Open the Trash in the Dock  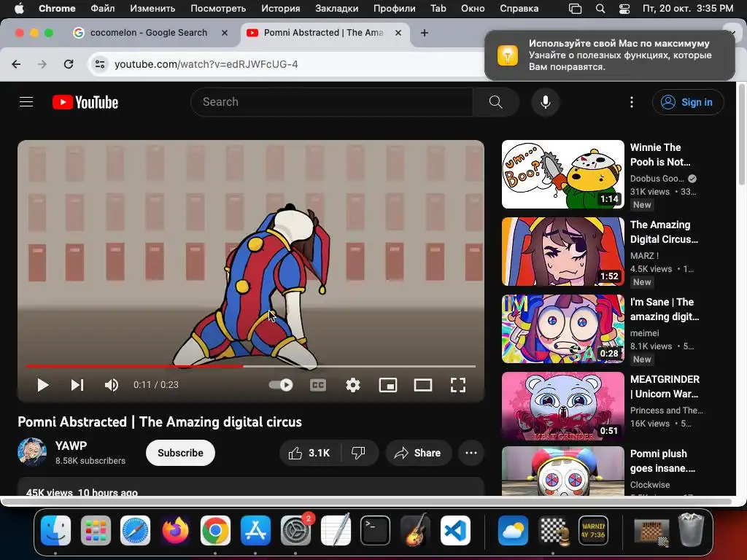point(691,529)
